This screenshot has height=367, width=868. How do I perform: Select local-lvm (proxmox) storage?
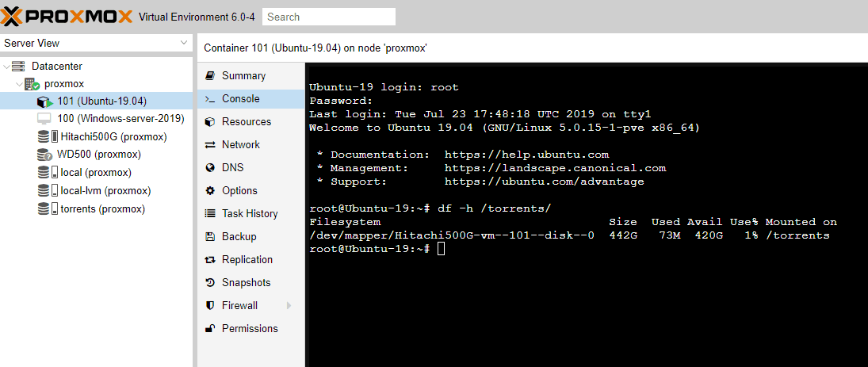point(105,191)
